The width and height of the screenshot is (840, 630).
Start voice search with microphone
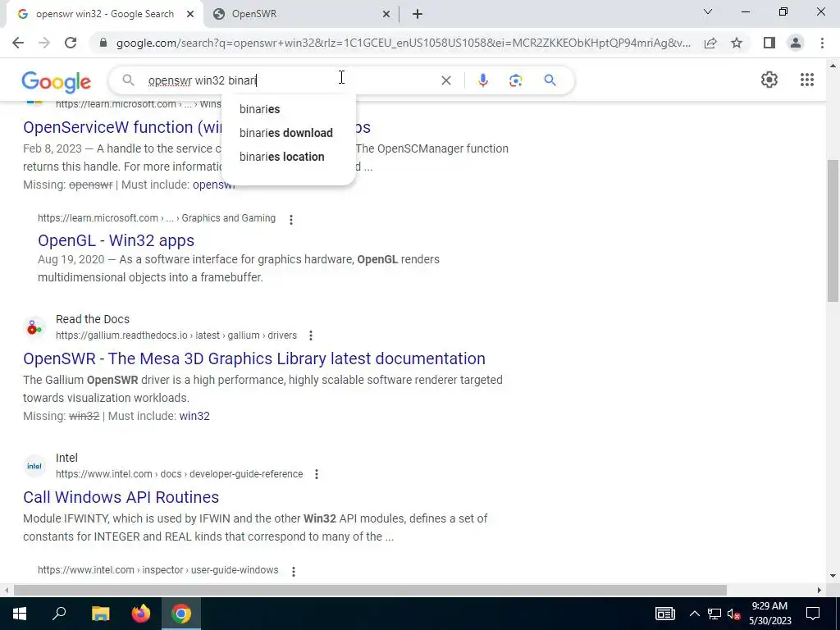[x=482, y=80]
